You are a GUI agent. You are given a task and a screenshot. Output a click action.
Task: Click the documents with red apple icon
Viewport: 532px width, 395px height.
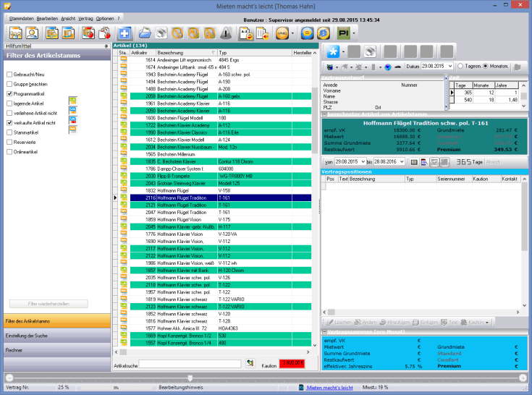click(105, 33)
